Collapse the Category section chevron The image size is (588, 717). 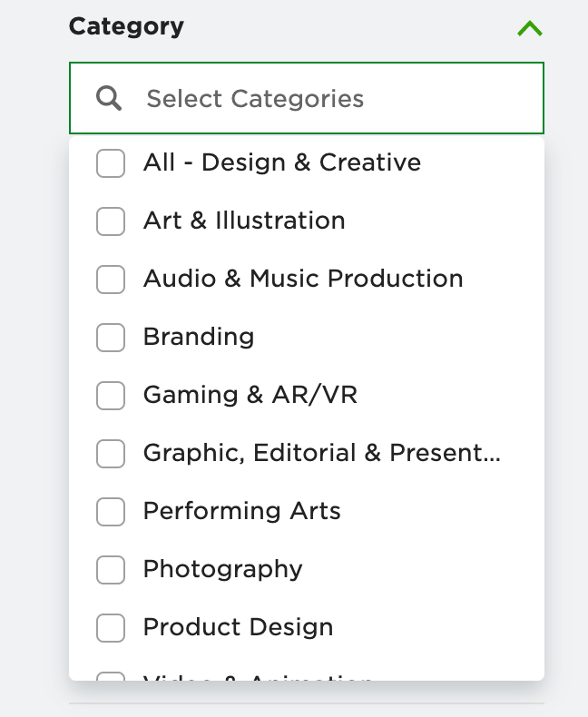[529, 28]
